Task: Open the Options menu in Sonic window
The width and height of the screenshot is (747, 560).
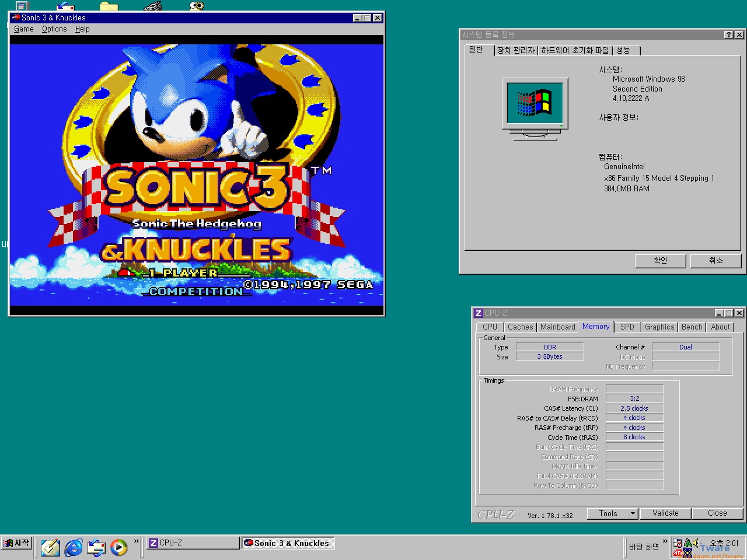Action: coord(54,29)
